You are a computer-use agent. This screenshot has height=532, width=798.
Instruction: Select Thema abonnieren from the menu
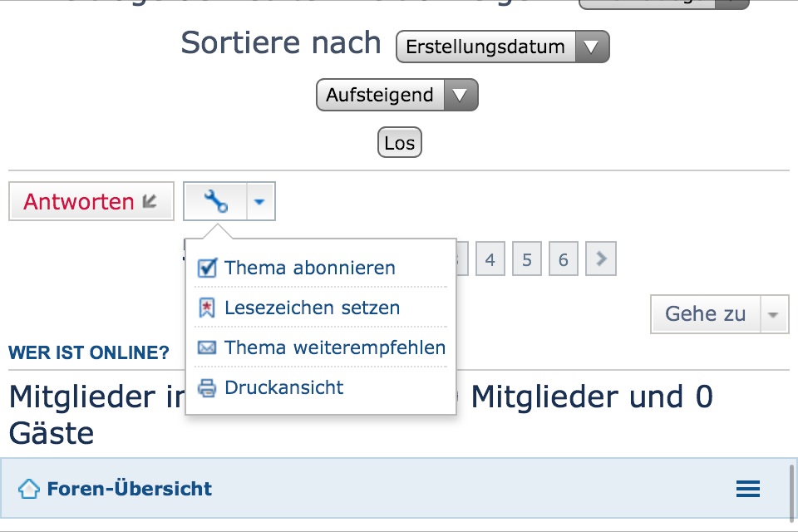tap(309, 268)
